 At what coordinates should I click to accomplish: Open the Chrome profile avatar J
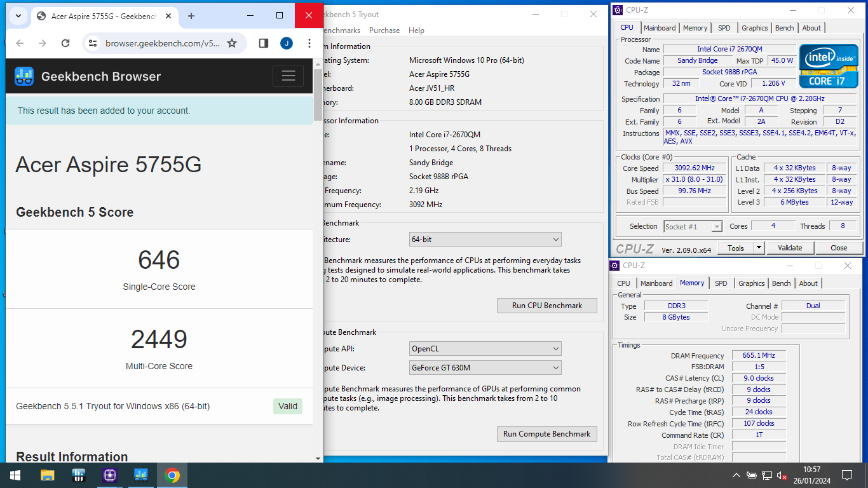point(287,43)
